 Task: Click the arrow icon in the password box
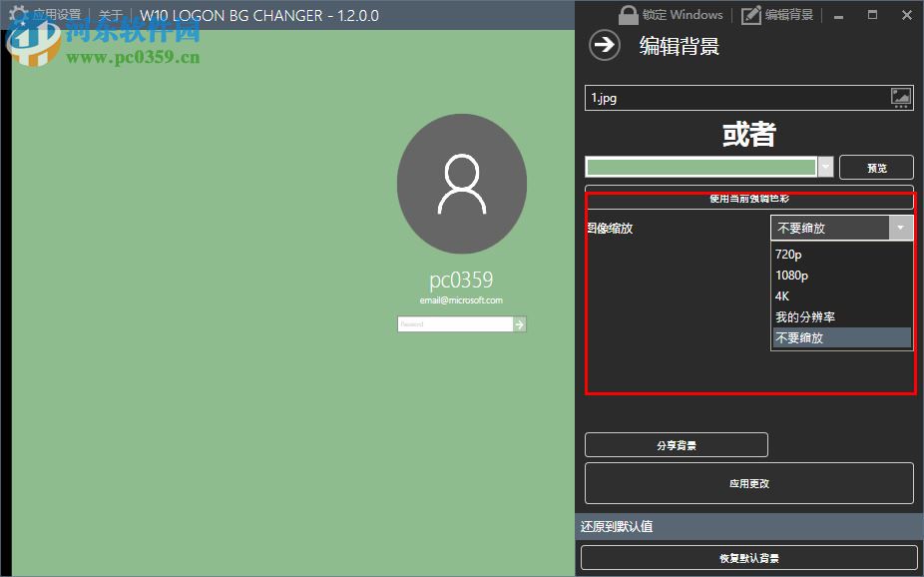pyautogui.click(x=520, y=323)
